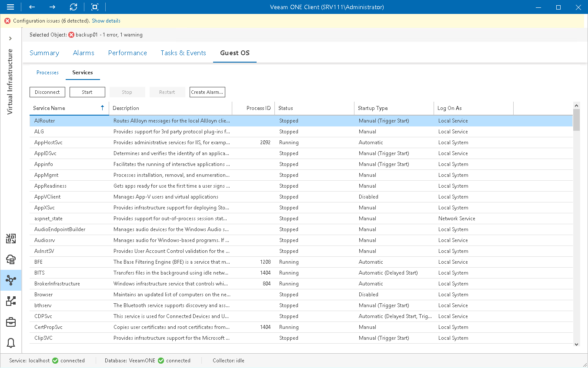Click the back navigation arrow

click(x=32, y=7)
